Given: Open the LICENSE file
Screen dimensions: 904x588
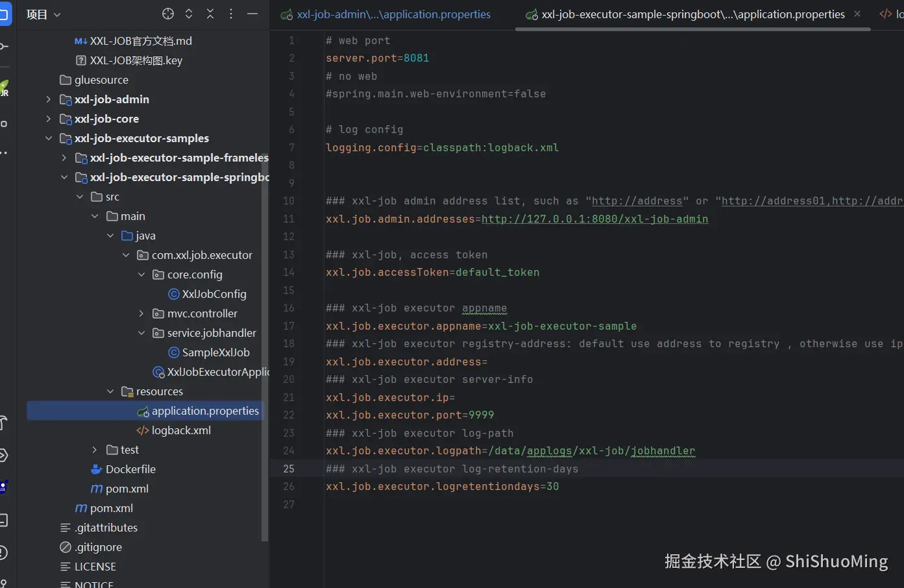Looking at the screenshot, I should [95, 567].
